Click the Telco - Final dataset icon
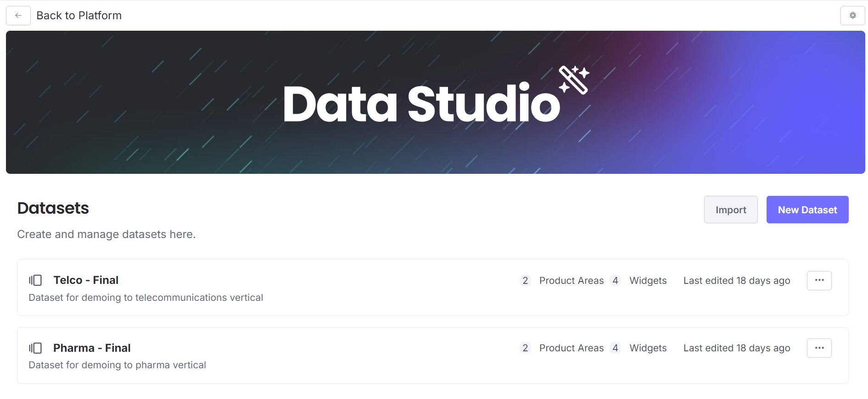 point(35,280)
